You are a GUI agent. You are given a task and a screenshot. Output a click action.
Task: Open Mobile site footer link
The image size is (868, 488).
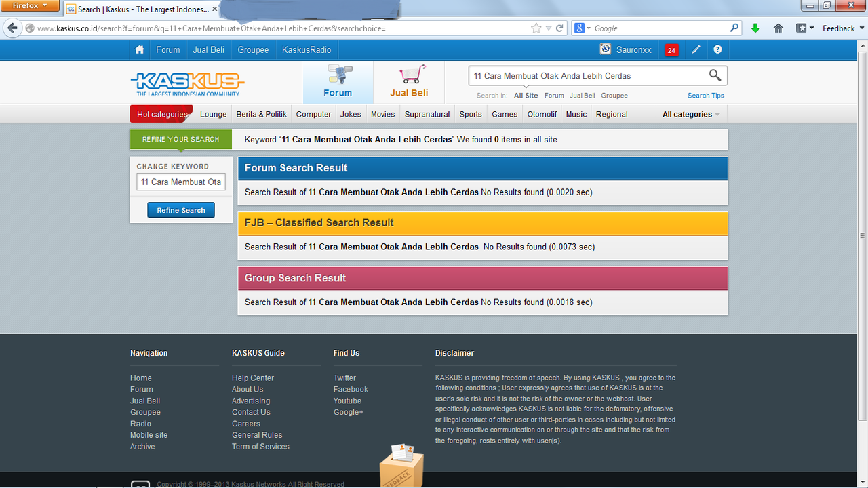149,435
